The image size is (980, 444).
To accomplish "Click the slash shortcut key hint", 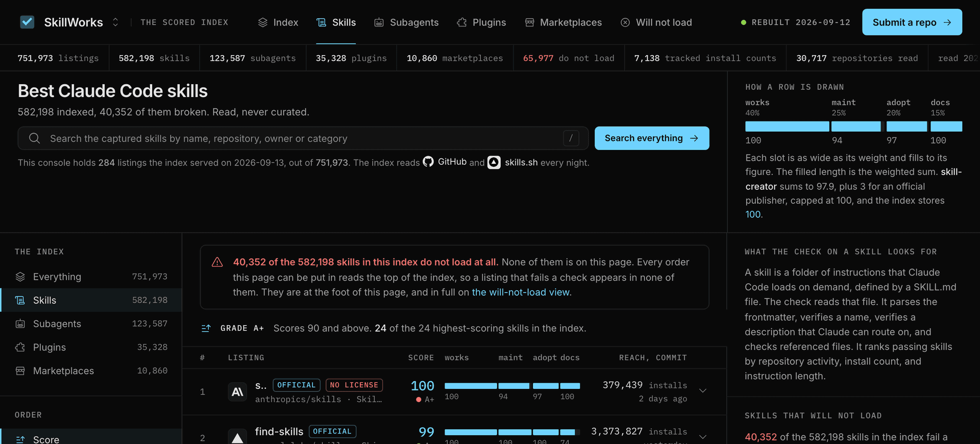I will pos(571,138).
